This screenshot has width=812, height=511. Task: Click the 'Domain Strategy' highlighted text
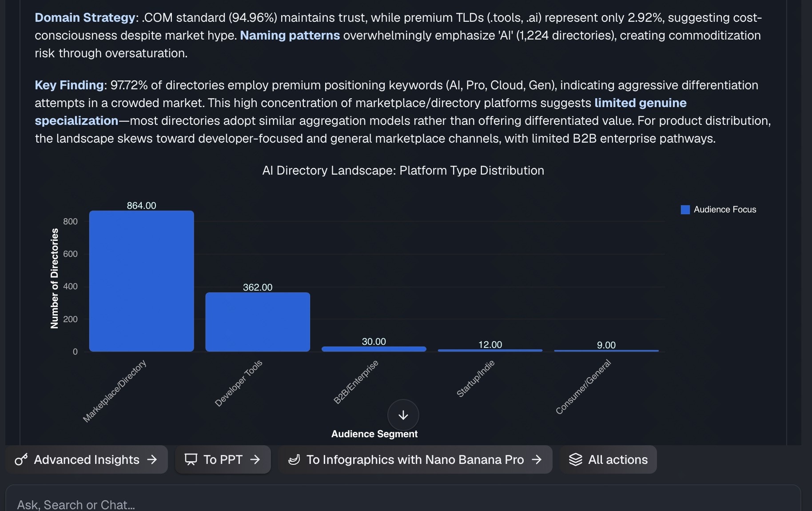85,18
